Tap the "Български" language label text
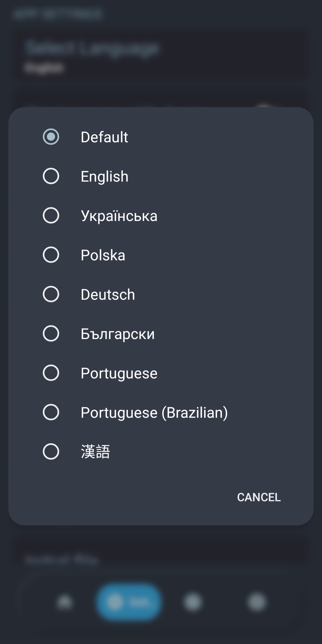Screen dimensions: 322x644 [x=117, y=334]
